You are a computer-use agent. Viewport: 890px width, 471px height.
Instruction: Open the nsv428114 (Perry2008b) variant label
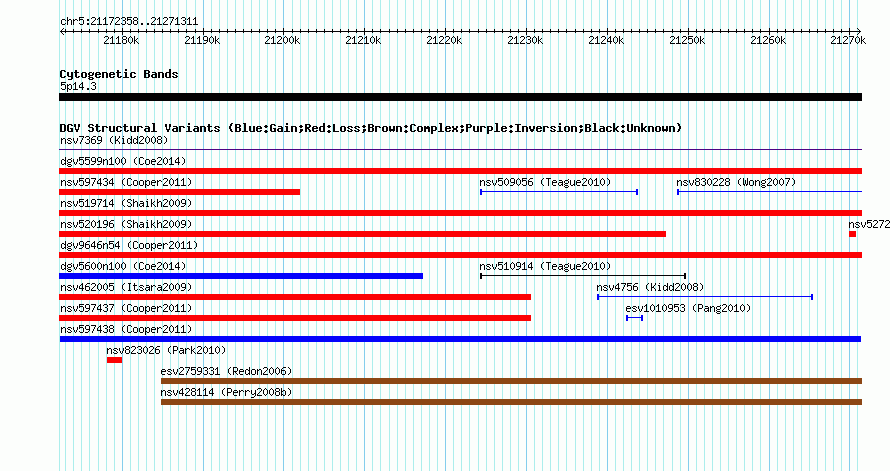pos(226,392)
